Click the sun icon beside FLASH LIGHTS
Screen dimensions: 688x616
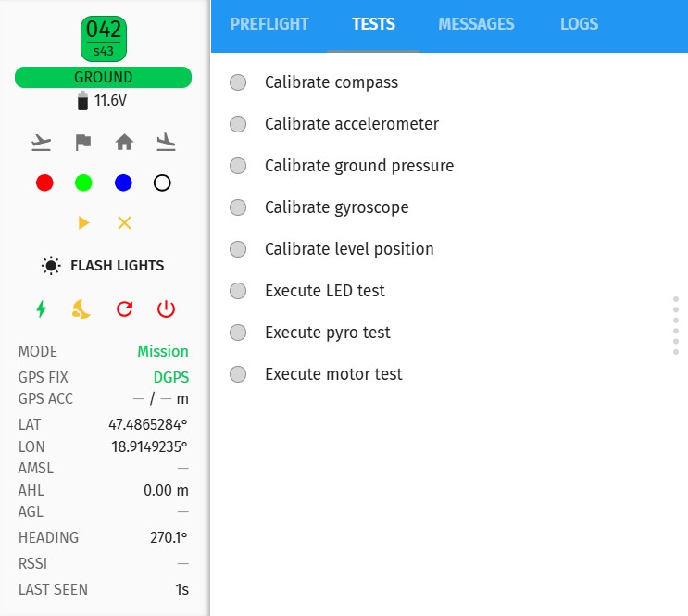(51, 266)
